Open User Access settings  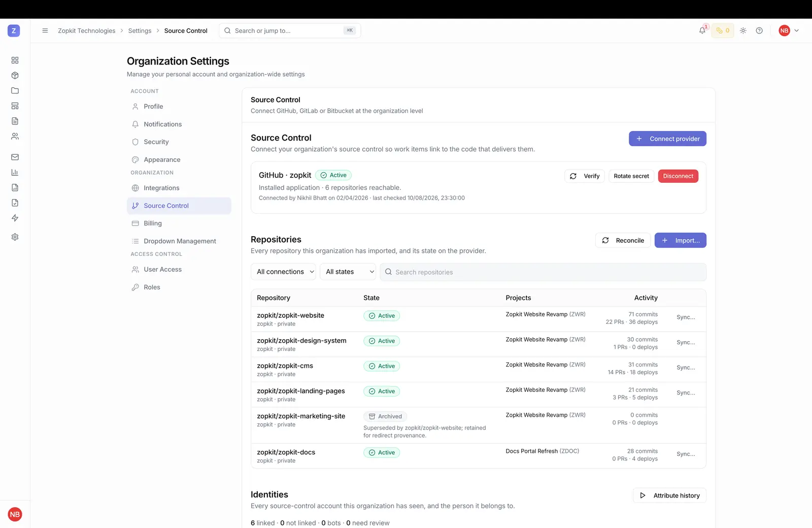point(179,270)
